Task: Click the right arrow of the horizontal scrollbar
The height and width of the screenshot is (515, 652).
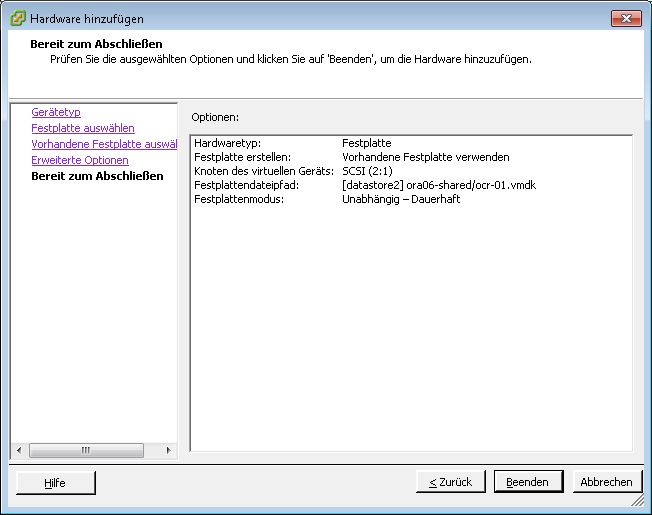Action: click(168, 450)
